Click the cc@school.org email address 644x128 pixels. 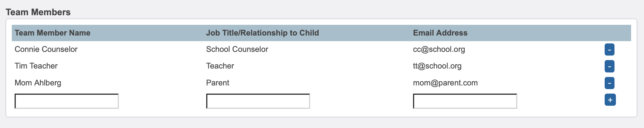pos(439,49)
